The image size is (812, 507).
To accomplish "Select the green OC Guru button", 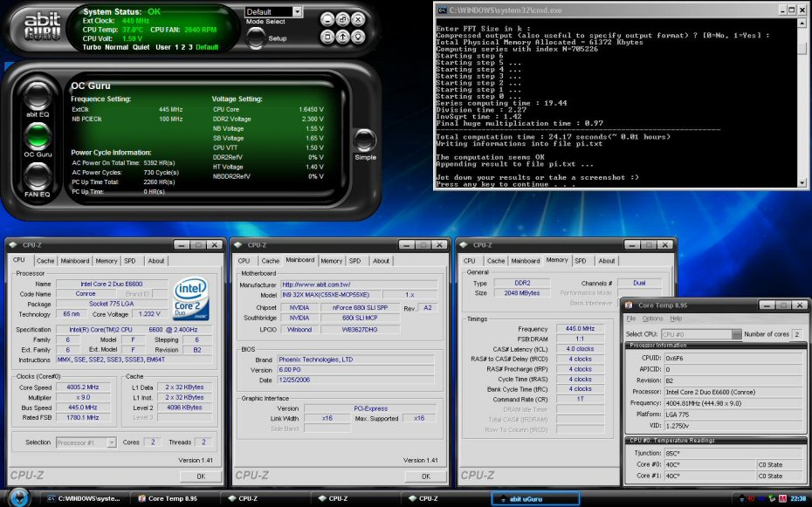I will tap(38, 135).
